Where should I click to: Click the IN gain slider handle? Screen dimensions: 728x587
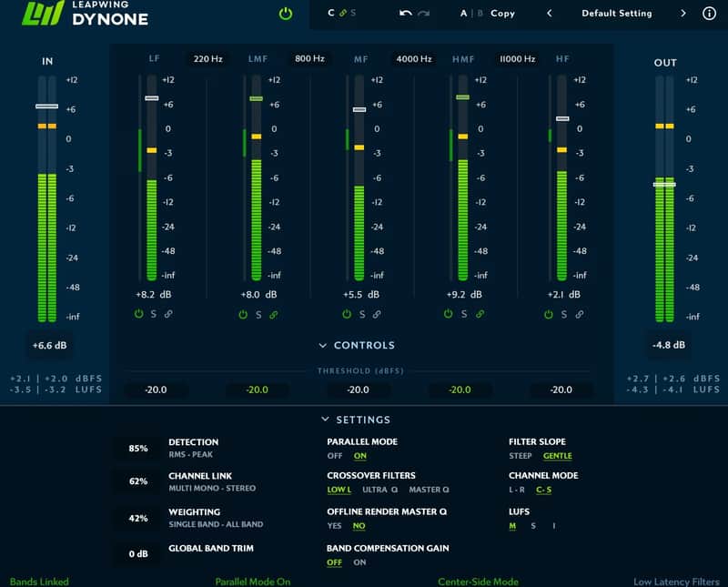47,106
